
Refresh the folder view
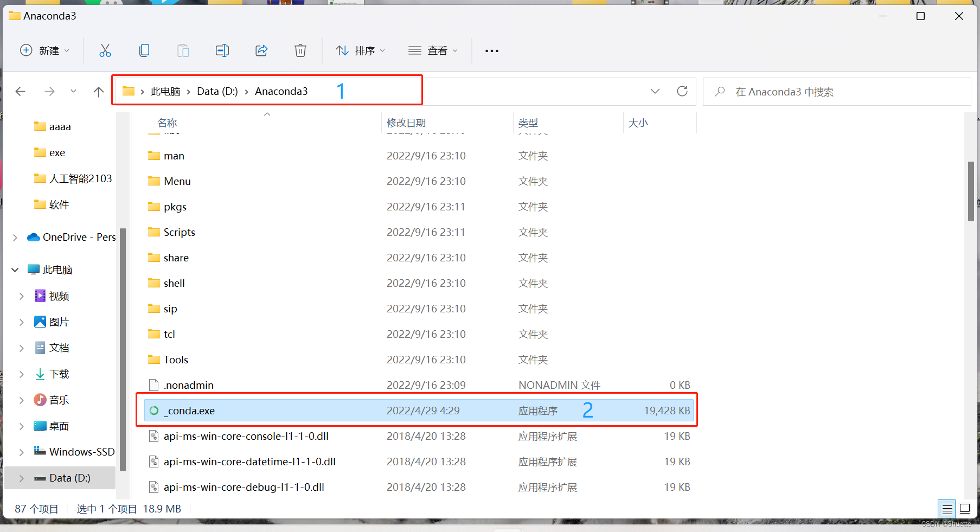click(682, 91)
